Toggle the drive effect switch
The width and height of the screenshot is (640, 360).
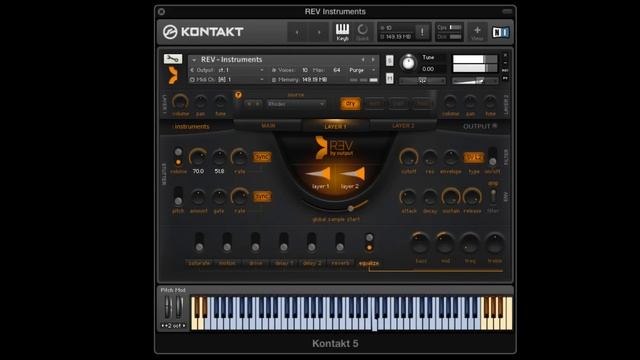pyautogui.click(x=255, y=242)
